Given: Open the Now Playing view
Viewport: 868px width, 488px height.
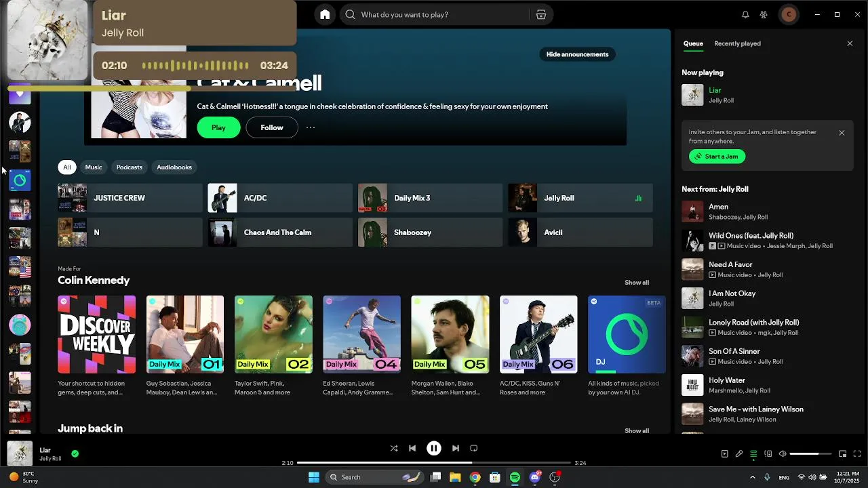Looking at the screenshot, I should click(x=724, y=454).
